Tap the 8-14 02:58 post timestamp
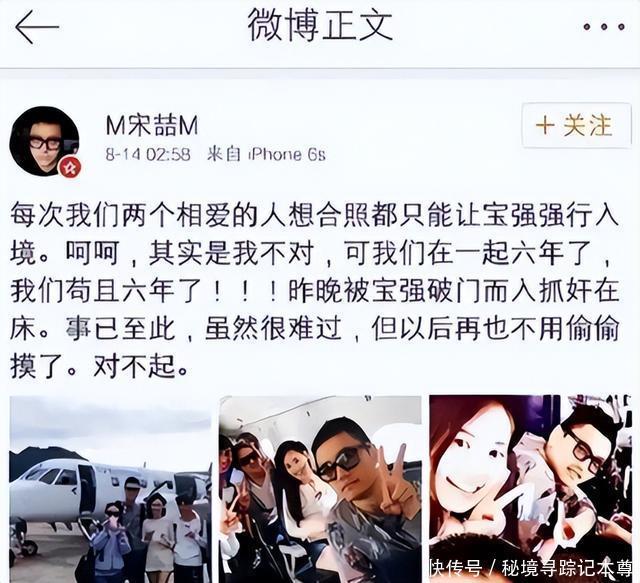Screen dimensions: 640x583 click(148, 155)
